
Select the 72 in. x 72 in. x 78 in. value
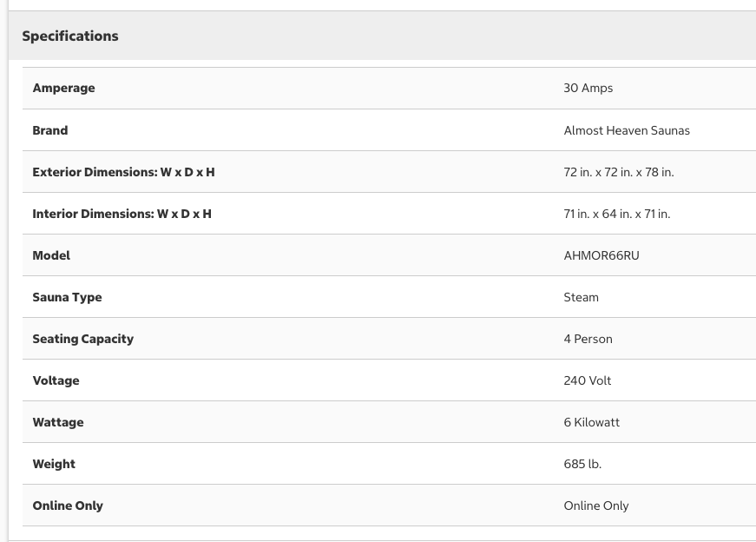(618, 172)
